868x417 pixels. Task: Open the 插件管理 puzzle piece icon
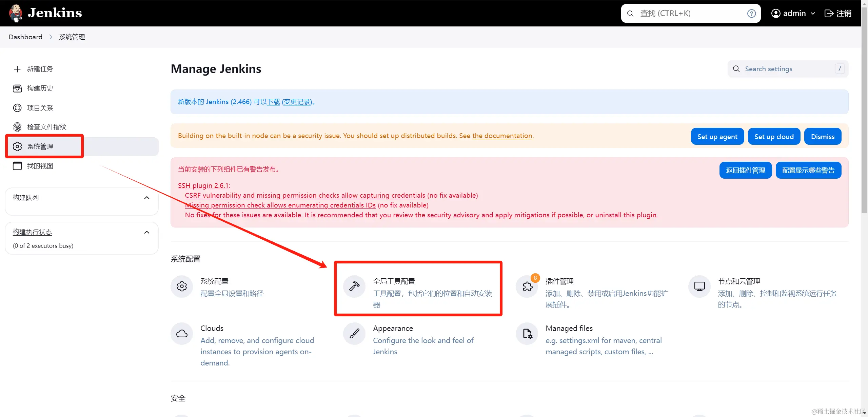[x=527, y=287]
